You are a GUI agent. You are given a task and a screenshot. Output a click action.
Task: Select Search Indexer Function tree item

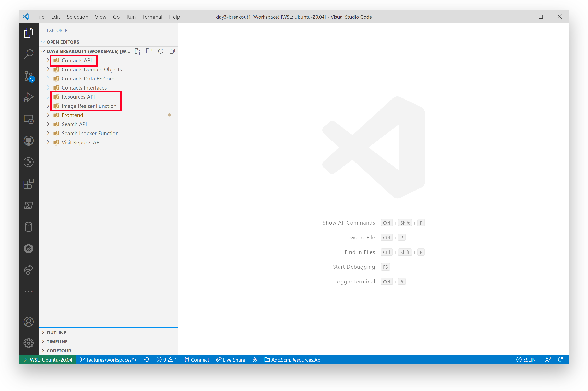(90, 133)
